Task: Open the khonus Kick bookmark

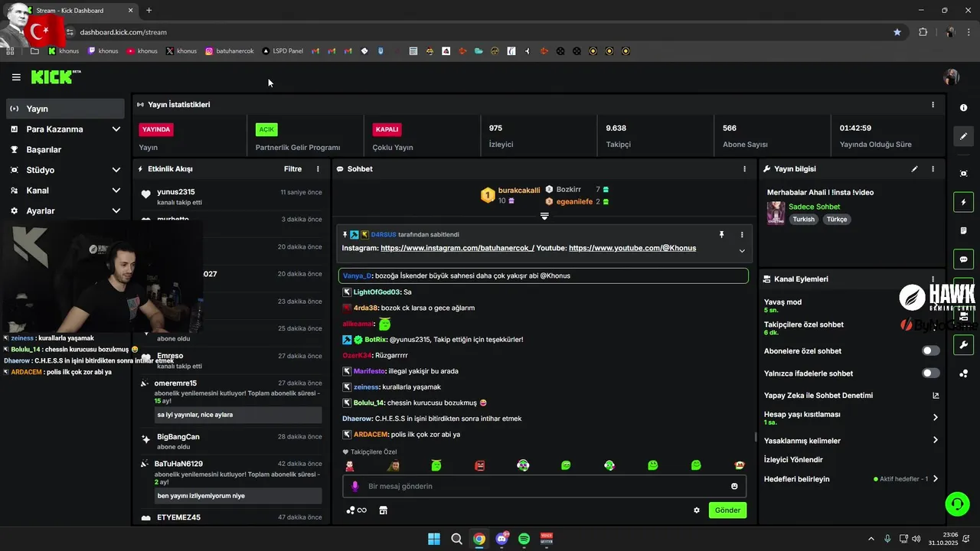Action: coord(64,51)
